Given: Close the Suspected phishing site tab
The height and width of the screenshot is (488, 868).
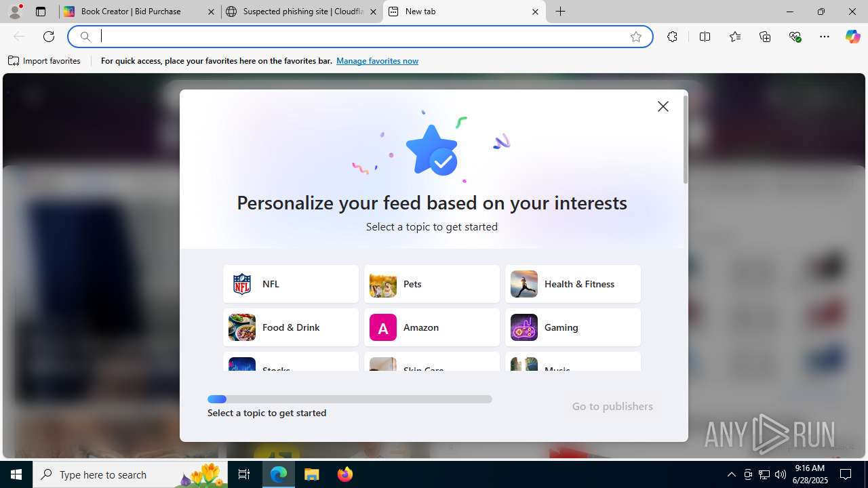Looking at the screenshot, I should pos(373,12).
